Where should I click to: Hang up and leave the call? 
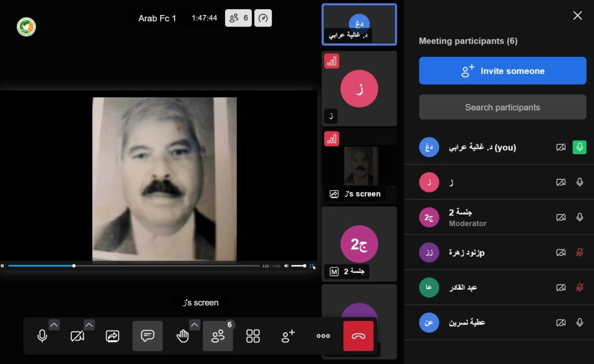[x=358, y=336]
